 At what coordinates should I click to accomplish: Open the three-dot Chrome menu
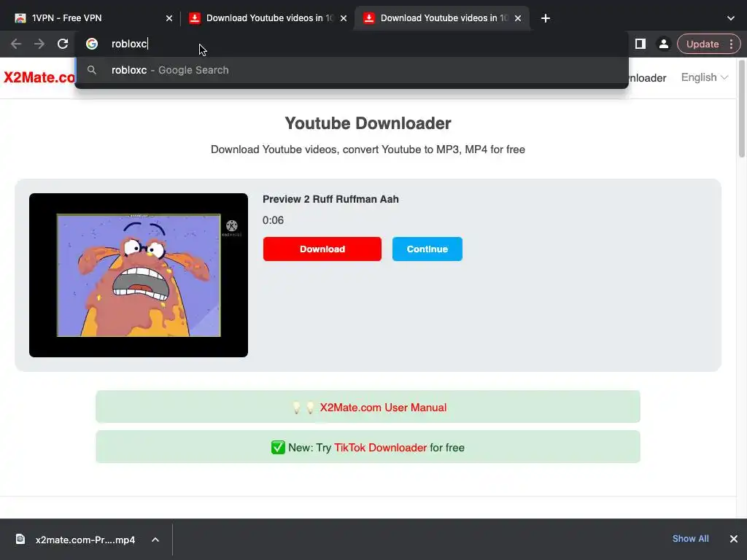point(731,44)
